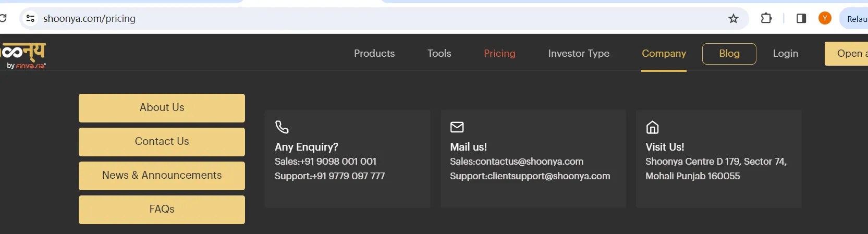This screenshot has height=234, width=868.
Task: Click the Relaunch update button
Action: point(855,19)
